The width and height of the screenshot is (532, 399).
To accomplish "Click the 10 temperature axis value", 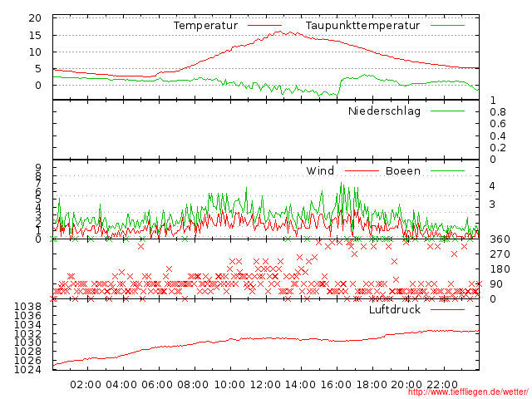I will (35, 52).
